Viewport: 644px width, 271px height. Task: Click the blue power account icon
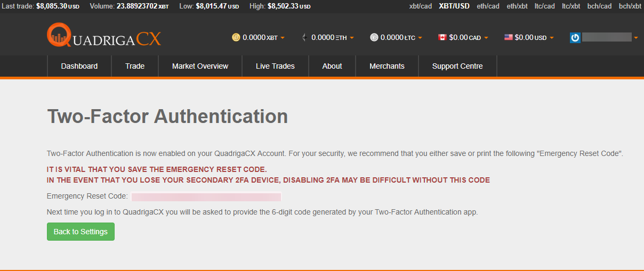[x=575, y=38]
